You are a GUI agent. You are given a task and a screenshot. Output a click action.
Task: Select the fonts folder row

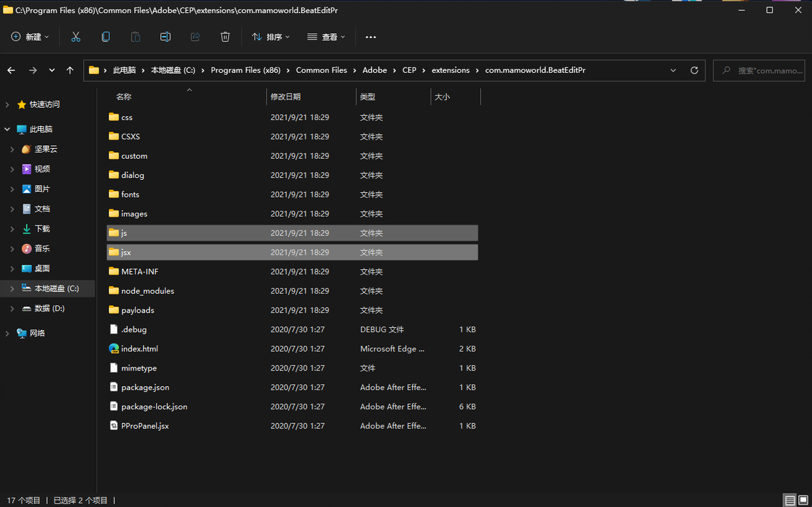[x=293, y=194]
